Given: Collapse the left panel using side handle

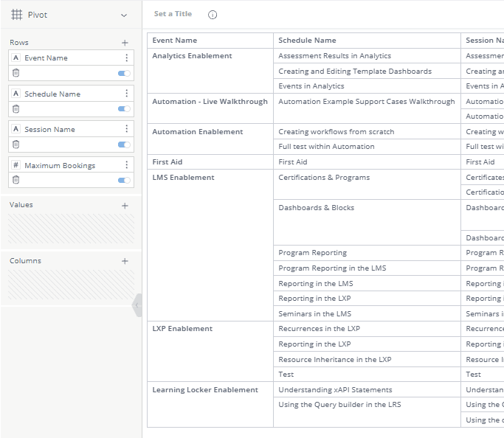Looking at the screenshot, I should (137, 305).
